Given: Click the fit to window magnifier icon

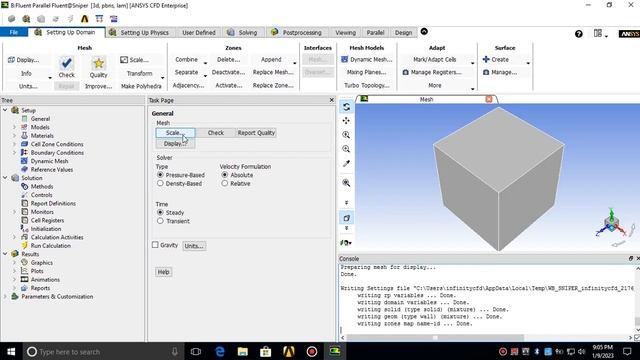Looking at the screenshot, I should point(346,183).
